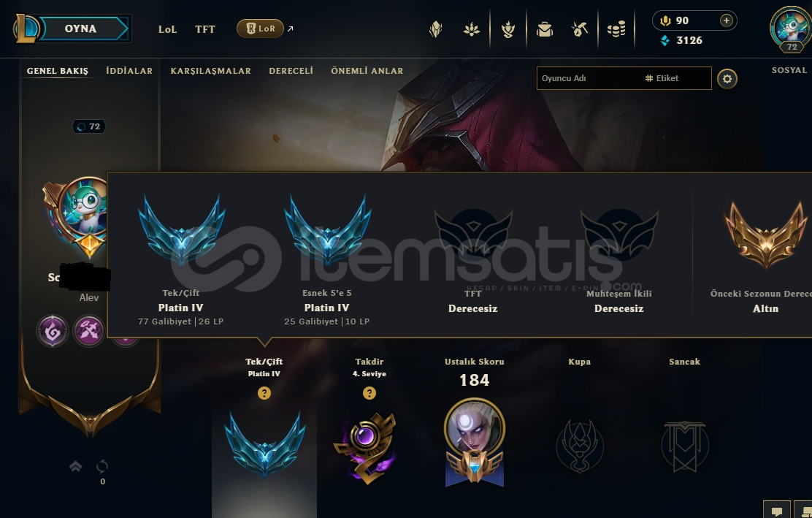Click the profile avatar in top right
The width and height of the screenshot is (812, 518).
click(x=791, y=28)
